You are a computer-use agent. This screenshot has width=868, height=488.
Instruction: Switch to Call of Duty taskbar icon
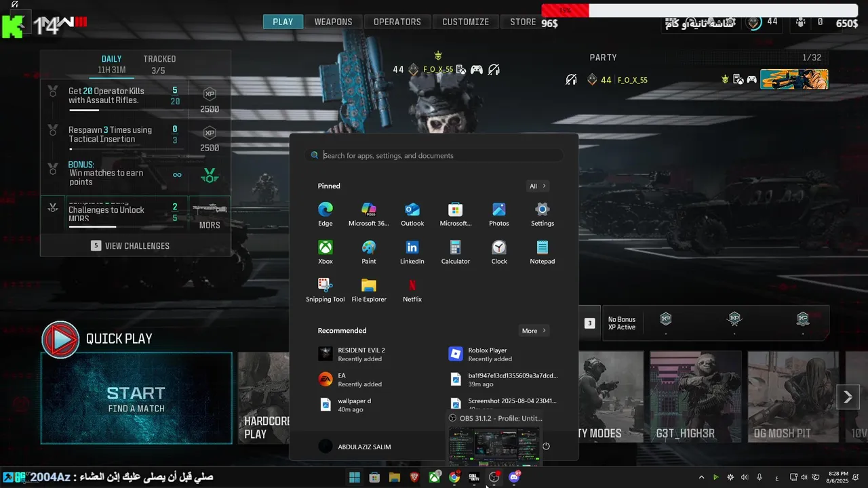(474, 477)
